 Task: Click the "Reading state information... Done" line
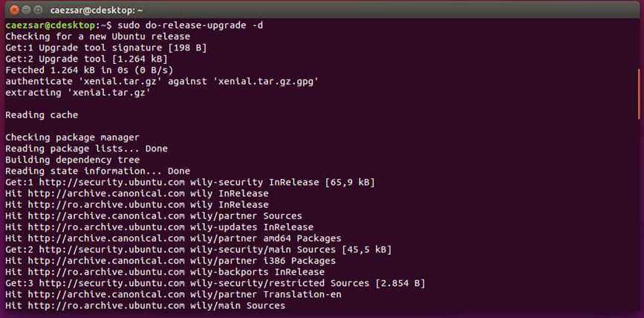click(97, 171)
